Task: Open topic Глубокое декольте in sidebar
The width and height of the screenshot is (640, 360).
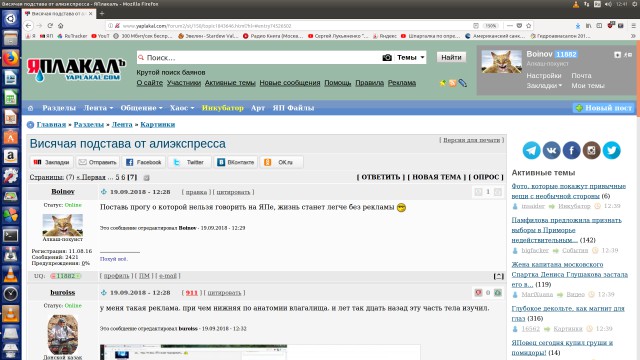Action: point(568,313)
